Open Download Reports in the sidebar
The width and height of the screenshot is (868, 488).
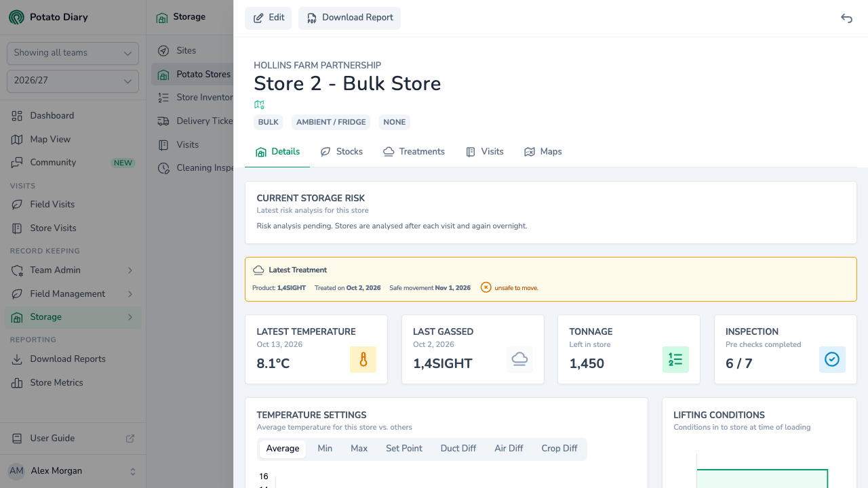73,359
